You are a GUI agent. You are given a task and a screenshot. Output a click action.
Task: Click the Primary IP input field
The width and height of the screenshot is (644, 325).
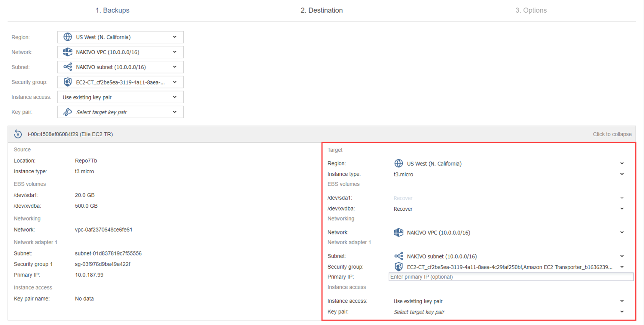tap(511, 277)
